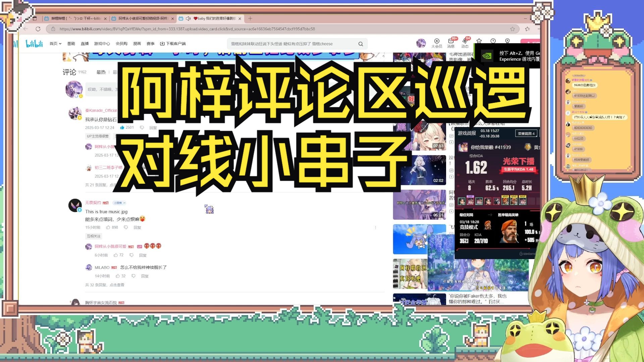Dislike the 秦Kanade_Official comment
This screenshot has height=362, width=644.
pos(142,128)
